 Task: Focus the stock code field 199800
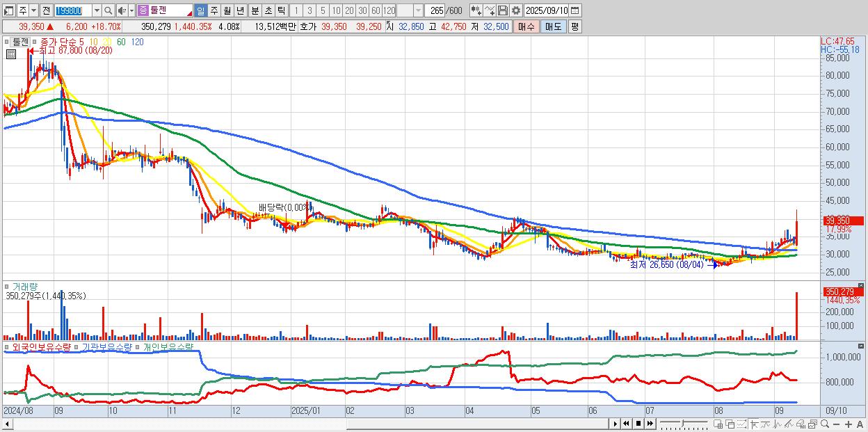point(73,10)
